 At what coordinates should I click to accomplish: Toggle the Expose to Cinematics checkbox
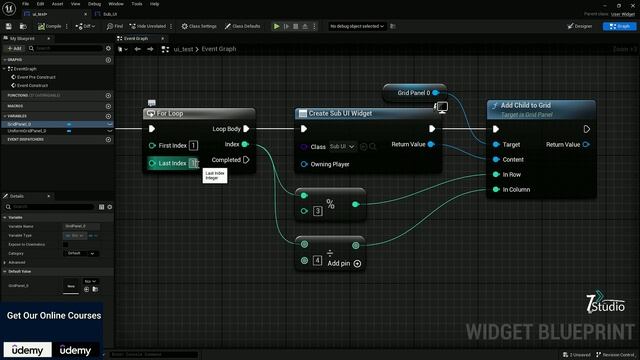[x=65, y=244]
